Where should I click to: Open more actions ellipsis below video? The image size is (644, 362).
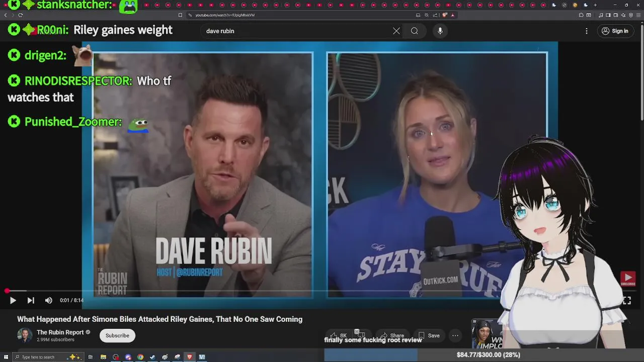(x=455, y=335)
